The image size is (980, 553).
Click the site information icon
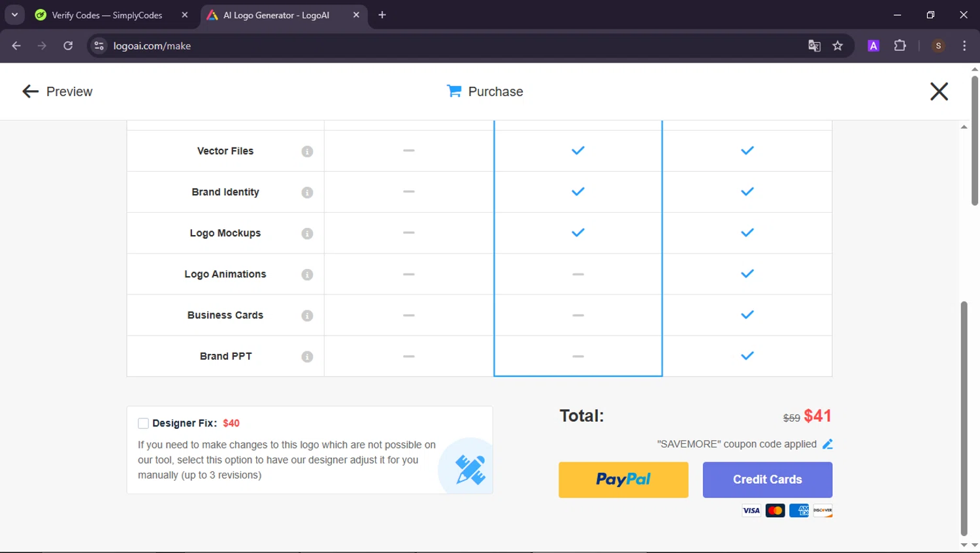(x=99, y=46)
